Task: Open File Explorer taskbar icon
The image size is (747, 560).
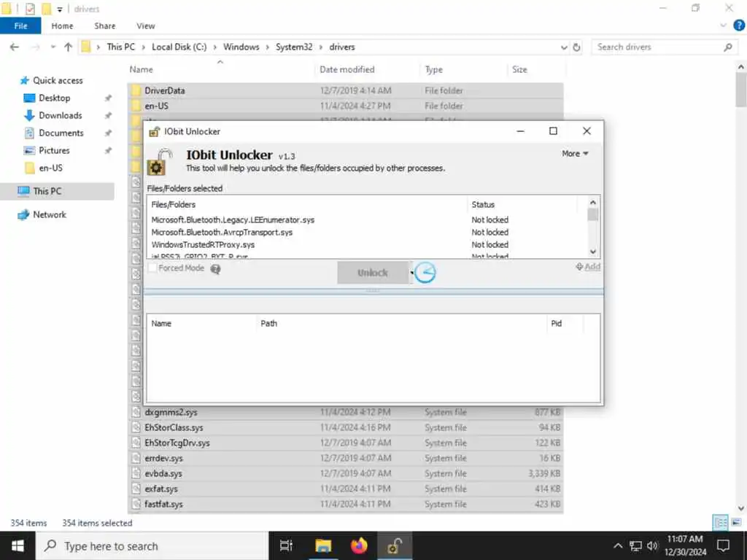Action: pyautogui.click(x=323, y=545)
